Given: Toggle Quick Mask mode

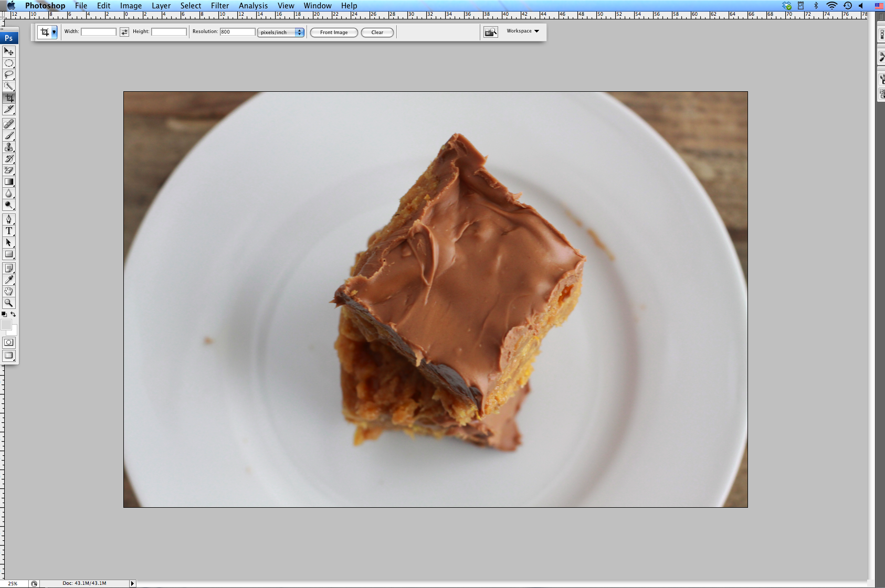Looking at the screenshot, I should (x=9, y=343).
